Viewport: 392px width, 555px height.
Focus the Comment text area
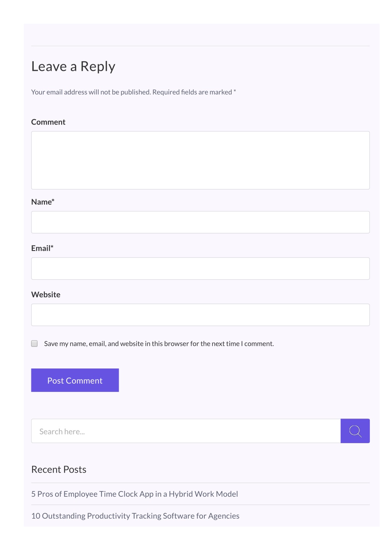201,160
